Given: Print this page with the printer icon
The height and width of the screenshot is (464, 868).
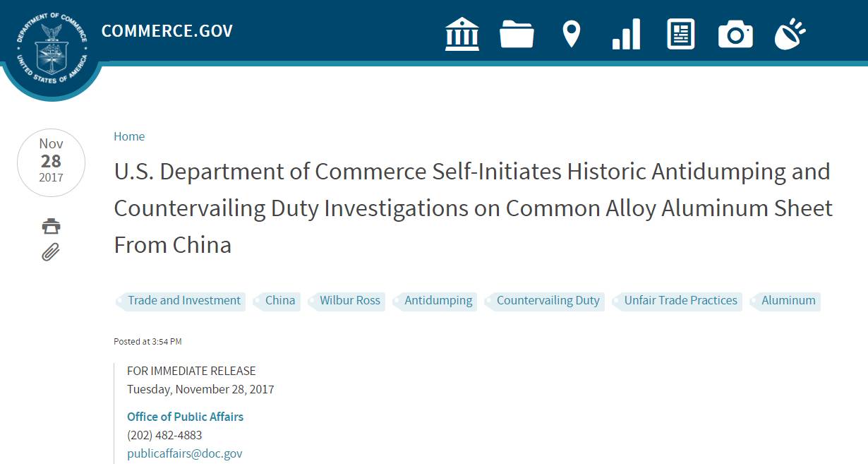Looking at the screenshot, I should pos(51,227).
